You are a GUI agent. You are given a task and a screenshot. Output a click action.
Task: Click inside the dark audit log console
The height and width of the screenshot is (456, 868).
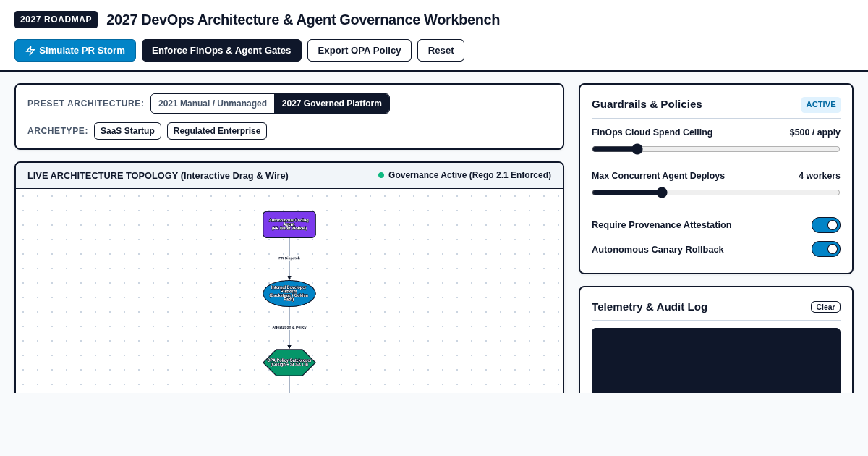pyautogui.click(x=716, y=360)
